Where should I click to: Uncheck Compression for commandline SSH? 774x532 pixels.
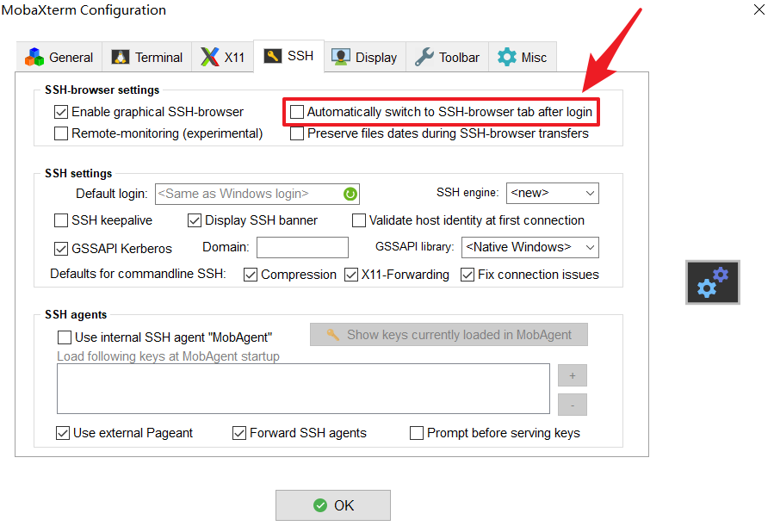click(251, 275)
